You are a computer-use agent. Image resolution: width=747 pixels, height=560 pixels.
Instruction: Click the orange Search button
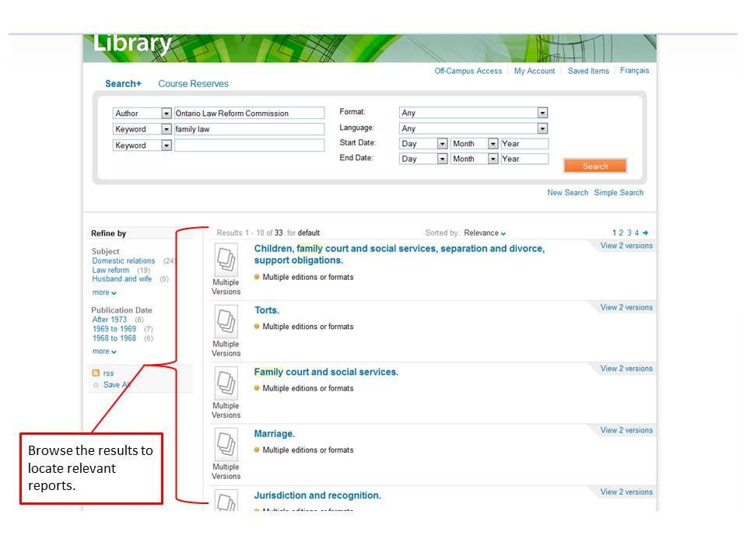[595, 166]
